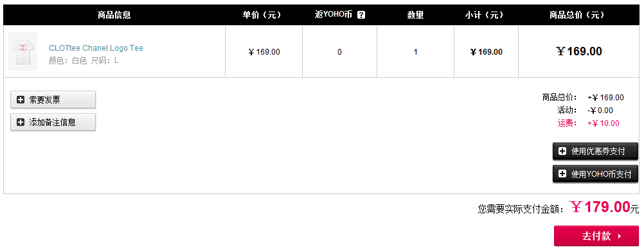Viewport: 644px width, 250px height.
Task: Open the white T-shirt product thumbnail
Action: pos(23,51)
